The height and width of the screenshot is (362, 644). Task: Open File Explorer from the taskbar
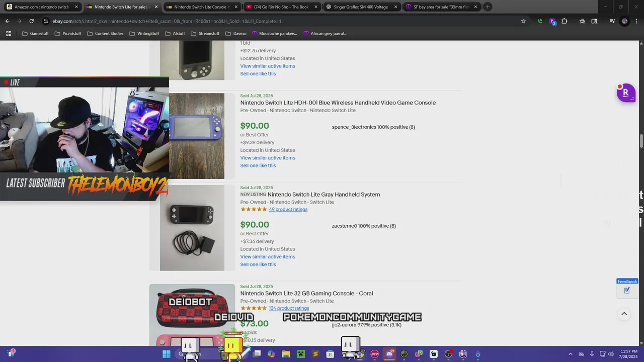(x=286, y=354)
